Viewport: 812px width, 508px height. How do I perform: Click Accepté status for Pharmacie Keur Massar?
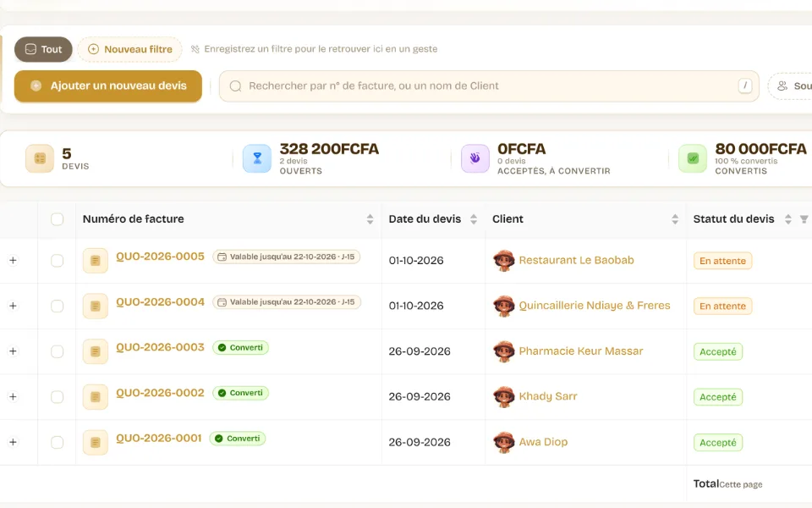coord(718,352)
